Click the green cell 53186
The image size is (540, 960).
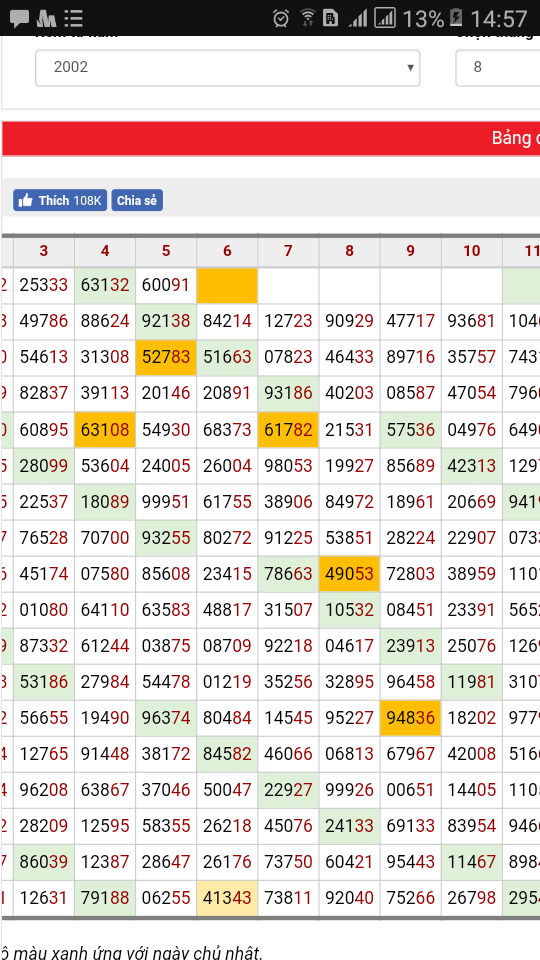(x=43, y=681)
